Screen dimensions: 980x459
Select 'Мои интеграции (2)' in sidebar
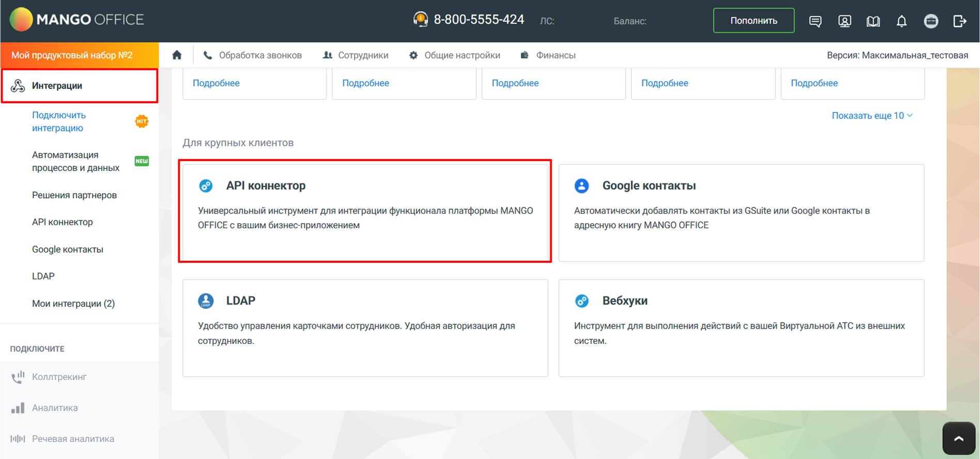coord(73,304)
